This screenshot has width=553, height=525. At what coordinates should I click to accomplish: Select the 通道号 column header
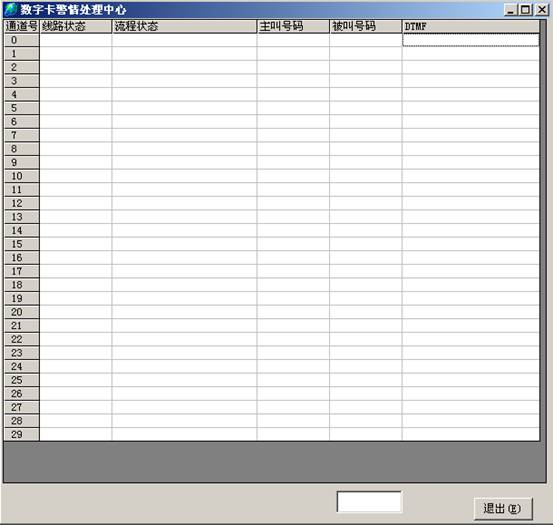click(x=22, y=26)
